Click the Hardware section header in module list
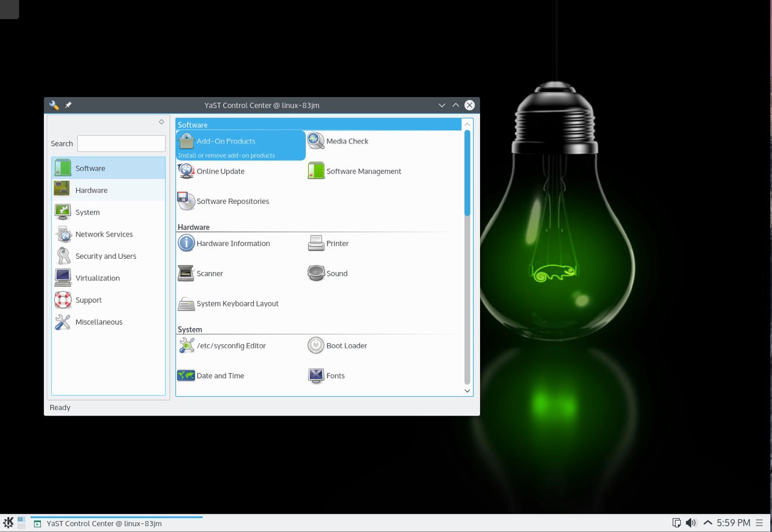This screenshot has height=532, width=772. point(194,227)
